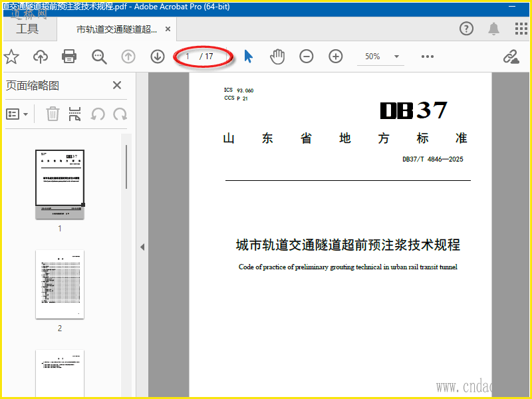The image size is (532, 399).
Task: Open the 工具 (Tools) tab
Action: (27, 29)
